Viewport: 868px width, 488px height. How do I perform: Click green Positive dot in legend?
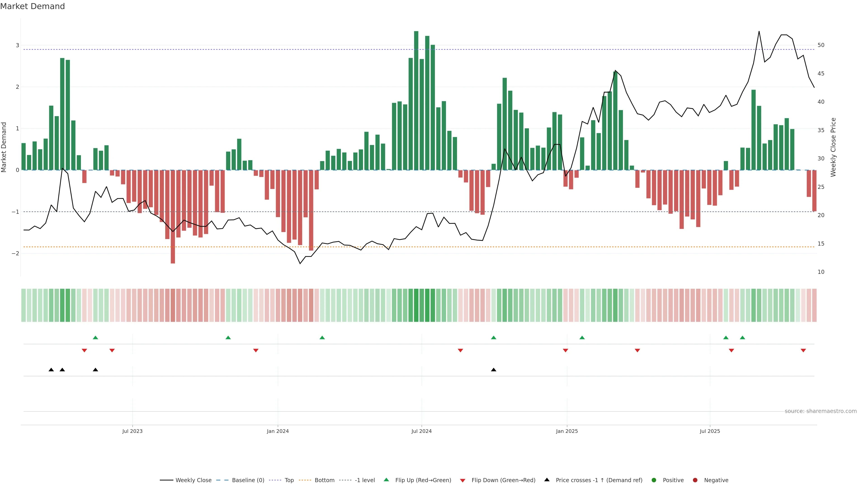pos(654,480)
